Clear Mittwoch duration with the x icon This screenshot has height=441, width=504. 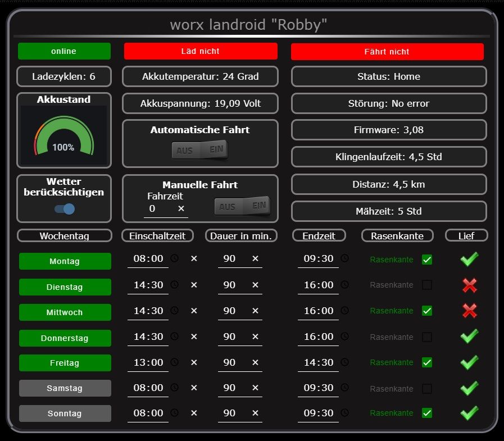click(x=255, y=311)
